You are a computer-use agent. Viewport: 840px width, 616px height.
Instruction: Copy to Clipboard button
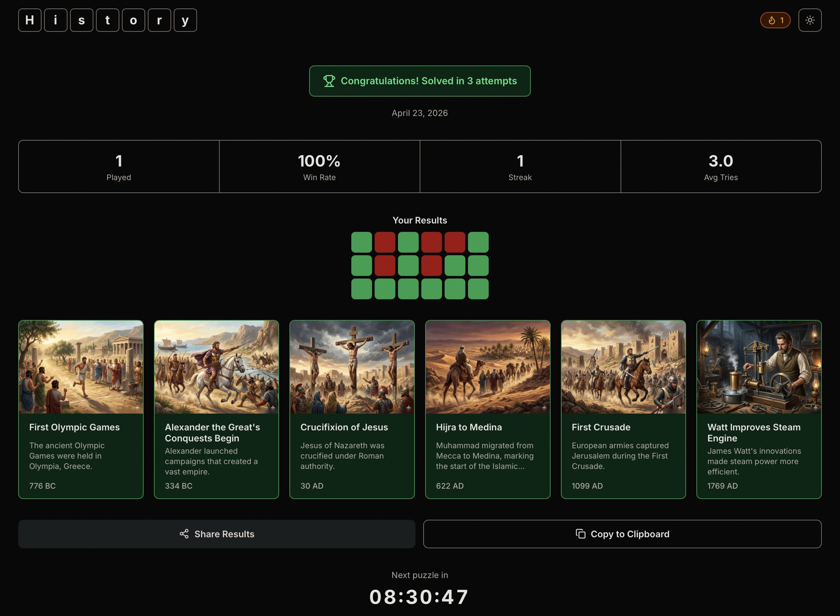[622, 534]
